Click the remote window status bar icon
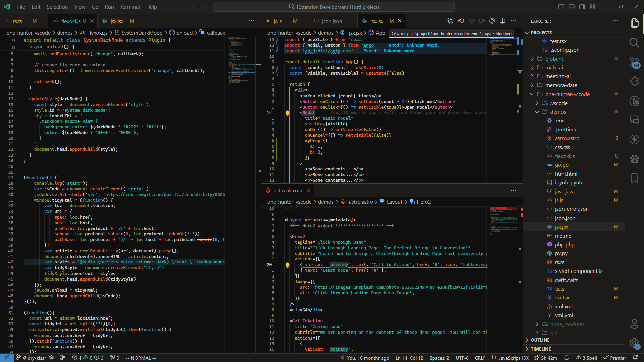Screen dimensions: 644x362 [x=7, y=358]
